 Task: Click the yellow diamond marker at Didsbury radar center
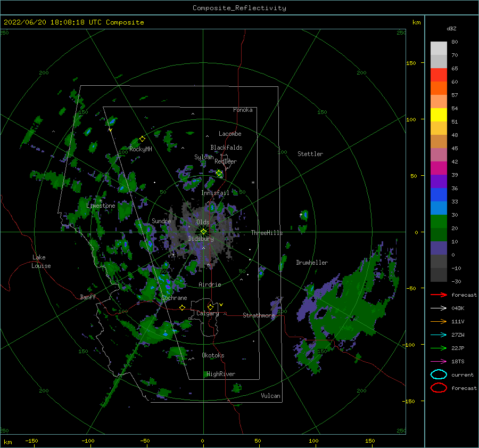click(x=203, y=232)
